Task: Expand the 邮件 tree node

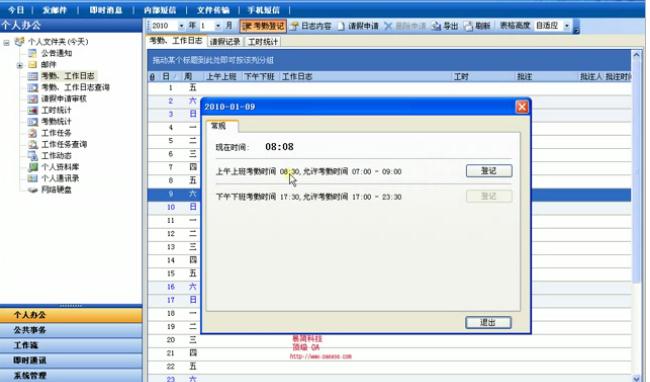Action: pos(19,65)
